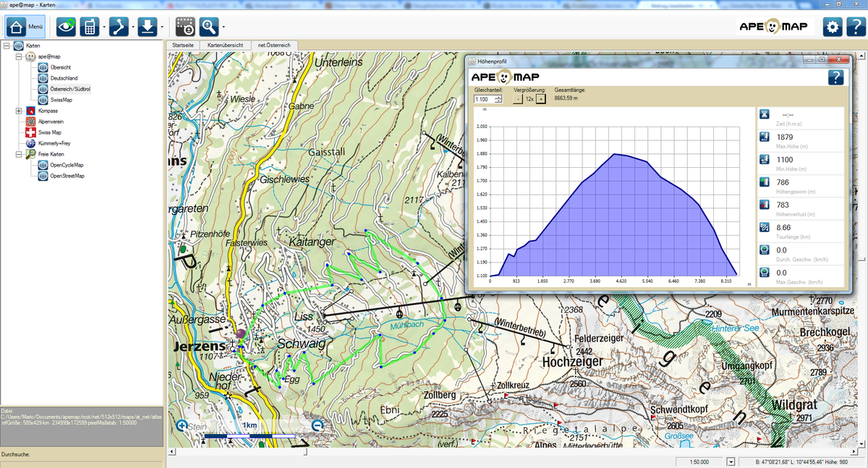Click the Max.Geschw. icon
This screenshot has height=468, width=868.
click(765, 273)
